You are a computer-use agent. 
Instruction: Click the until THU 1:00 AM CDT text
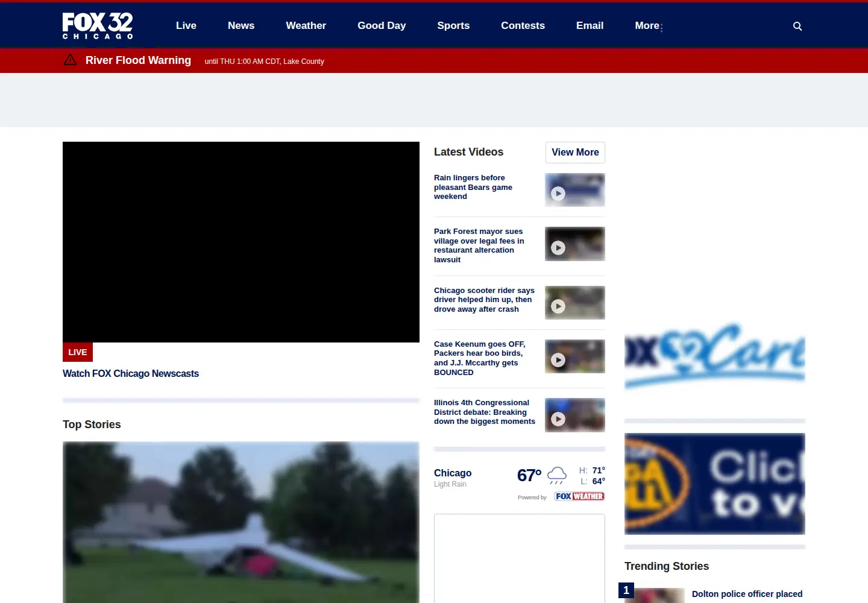click(264, 62)
